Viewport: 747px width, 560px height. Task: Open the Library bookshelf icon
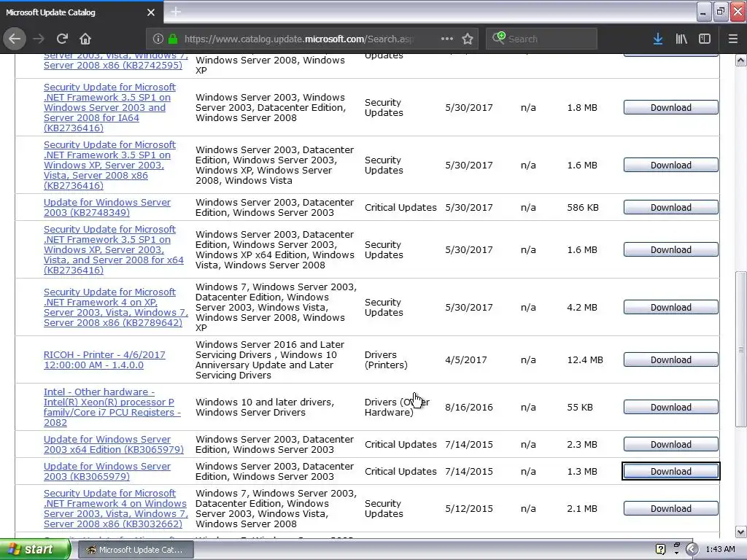681,39
